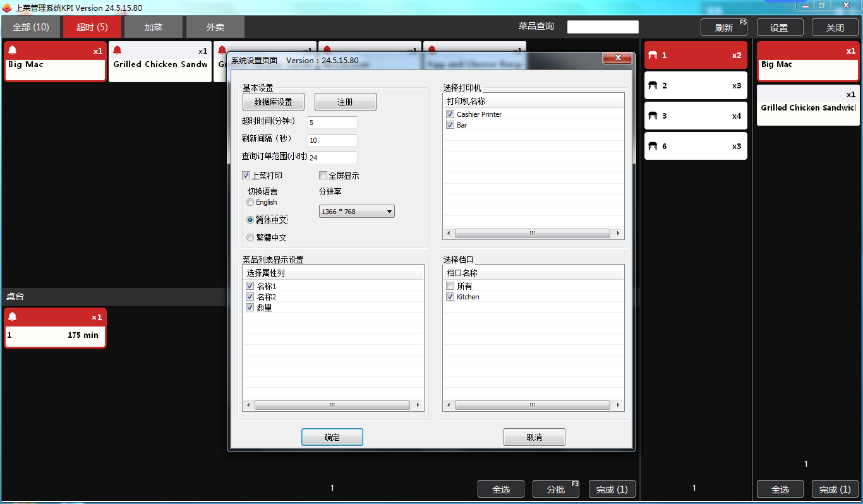Click the 确定 button in settings dialog
This screenshot has height=504, width=863.
point(332,437)
